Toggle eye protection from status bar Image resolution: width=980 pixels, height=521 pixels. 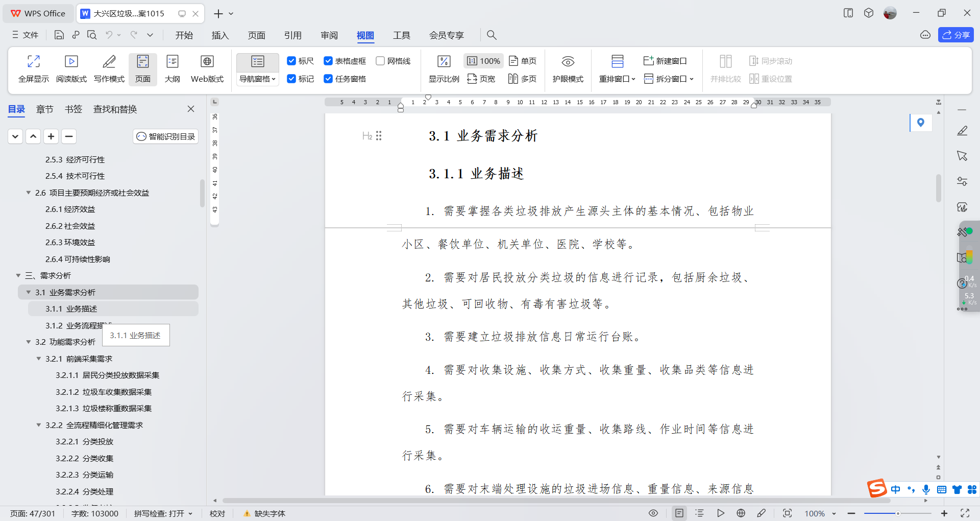653,513
